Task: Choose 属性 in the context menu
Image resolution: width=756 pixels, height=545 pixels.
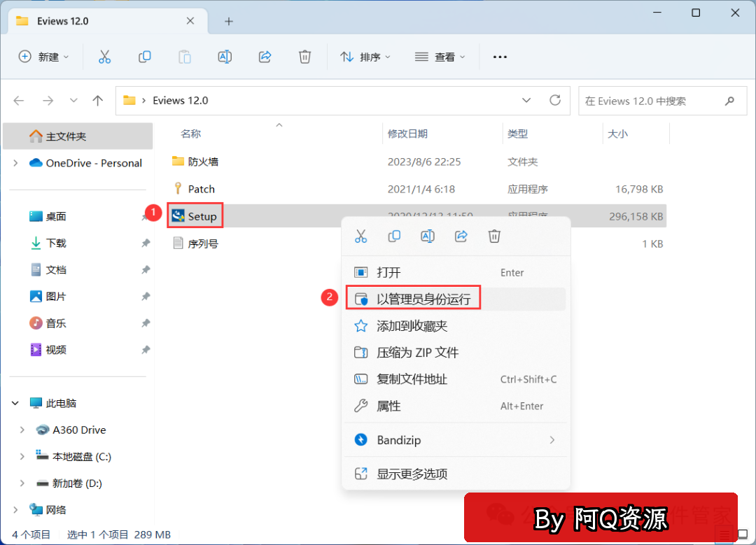Action: [x=456, y=406]
